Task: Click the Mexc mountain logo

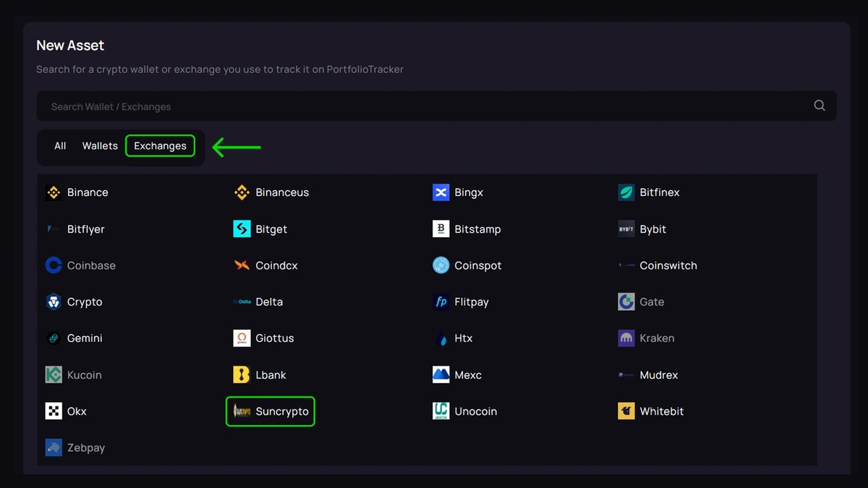Action: 441,374
